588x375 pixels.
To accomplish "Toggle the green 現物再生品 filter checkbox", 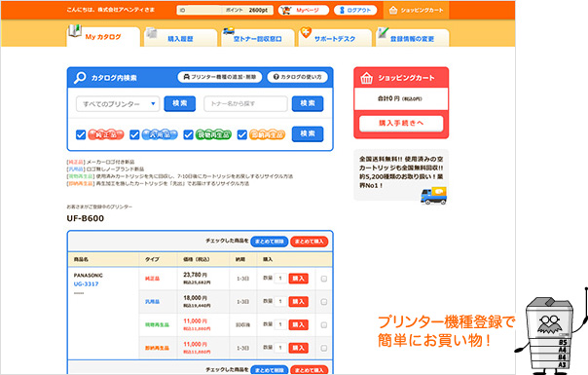I will [188, 134].
